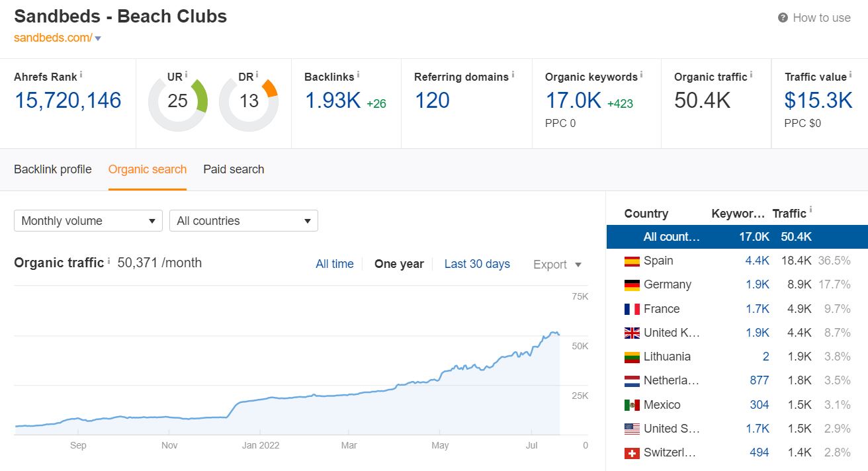Click the Mexico flag icon
The image size is (868, 471).
(632, 405)
